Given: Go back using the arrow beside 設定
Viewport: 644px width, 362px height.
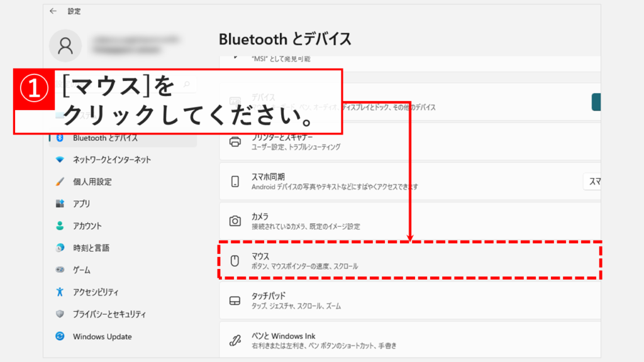Looking at the screenshot, I should click(53, 11).
